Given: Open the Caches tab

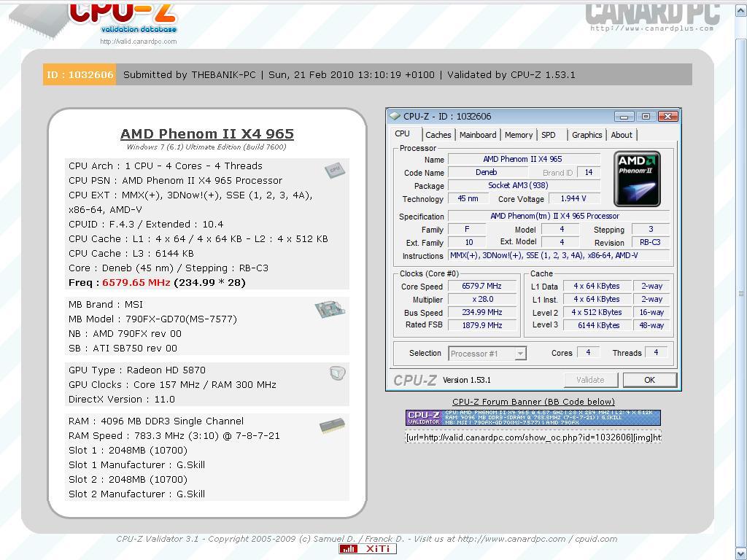Looking at the screenshot, I should [x=438, y=135].
